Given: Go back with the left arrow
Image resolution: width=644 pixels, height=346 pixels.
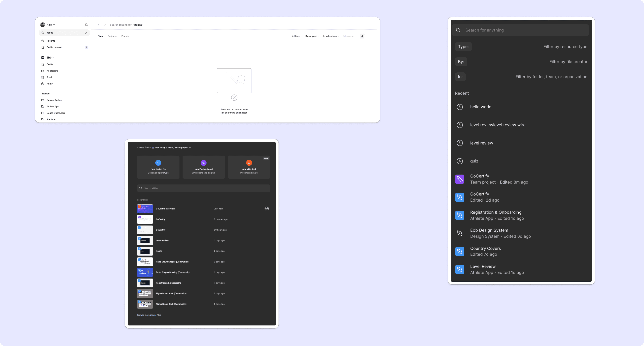Looking at the screenshot, I should pyautogui.click(x=99, y=25).
